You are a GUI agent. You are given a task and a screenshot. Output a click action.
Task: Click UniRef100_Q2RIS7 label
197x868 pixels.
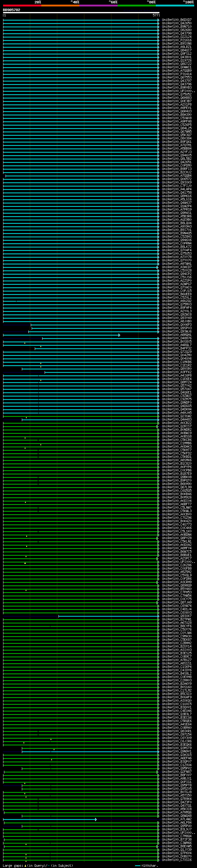click(177, 426)
